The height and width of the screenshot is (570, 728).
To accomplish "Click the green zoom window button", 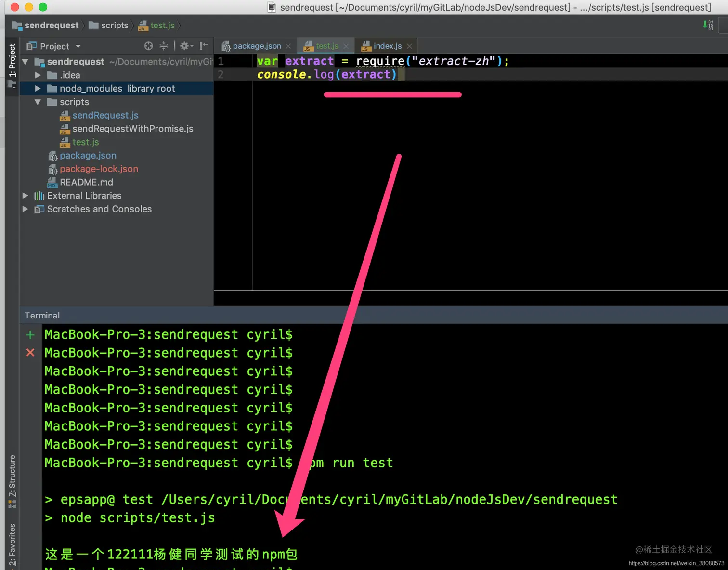I will 43,7.
